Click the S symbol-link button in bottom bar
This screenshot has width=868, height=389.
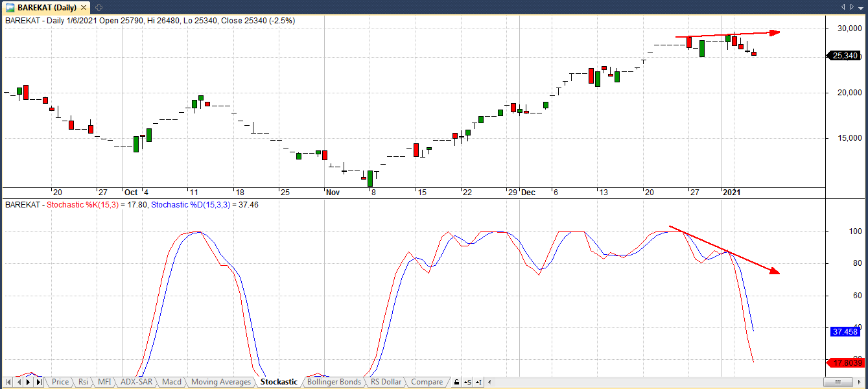click(x=468, y=383)
